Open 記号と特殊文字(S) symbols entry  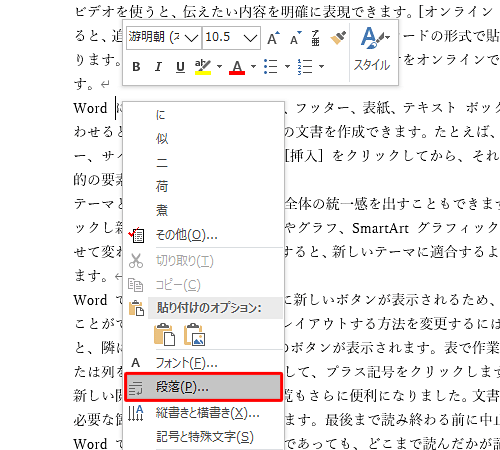(203, 437)
